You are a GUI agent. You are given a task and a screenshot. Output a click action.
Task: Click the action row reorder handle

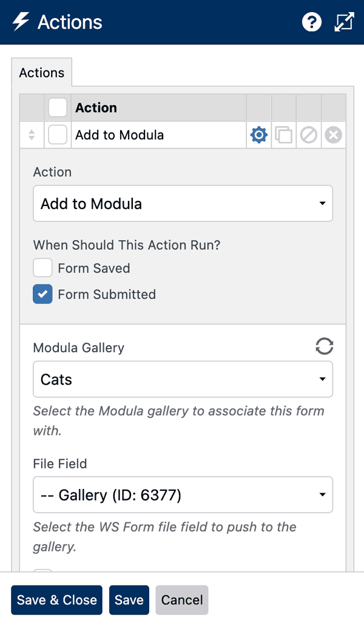pos(31,135)
